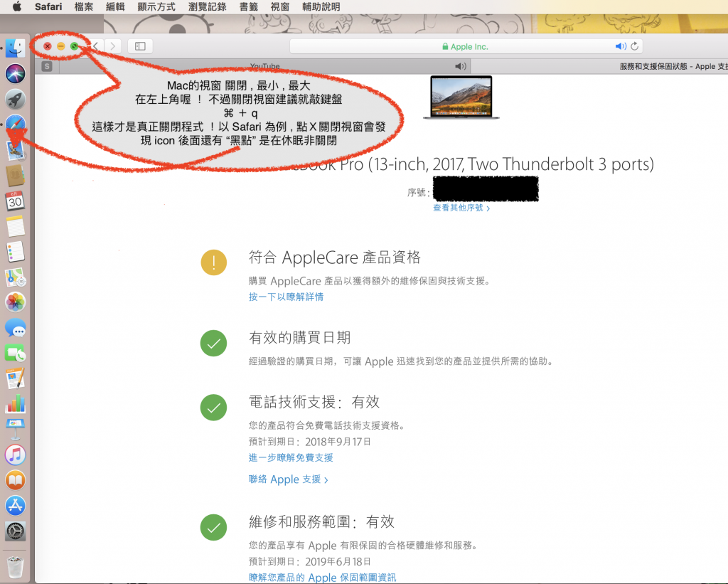Open the Contacts book icon
The width and height of the screenshot is (728, 584).
[16, 176]
